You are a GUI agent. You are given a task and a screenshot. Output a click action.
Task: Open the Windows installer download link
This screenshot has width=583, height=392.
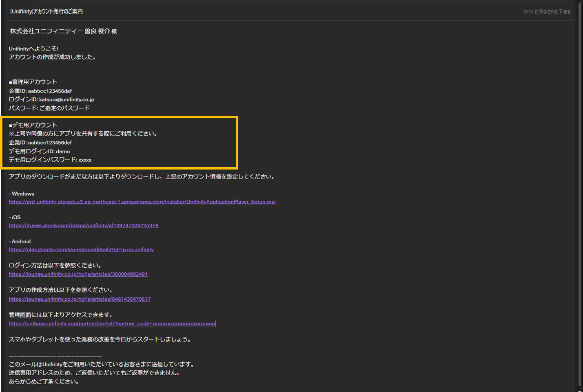pyautogui.click(x=142, y=202)
